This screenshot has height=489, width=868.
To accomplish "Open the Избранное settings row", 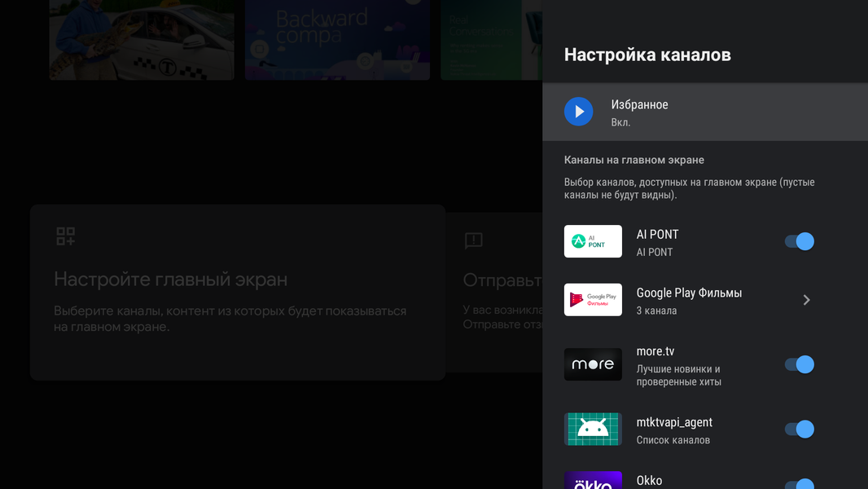I will point(705,112).
